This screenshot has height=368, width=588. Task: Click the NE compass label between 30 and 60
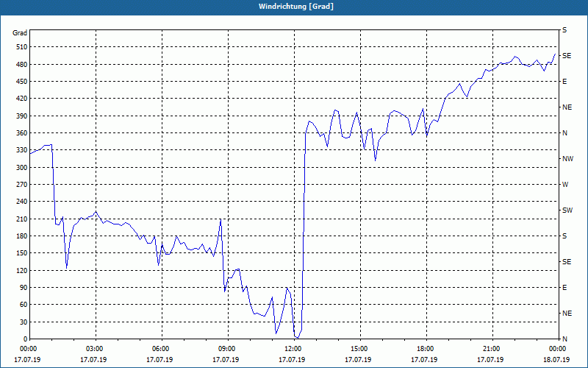coord(567,314)
